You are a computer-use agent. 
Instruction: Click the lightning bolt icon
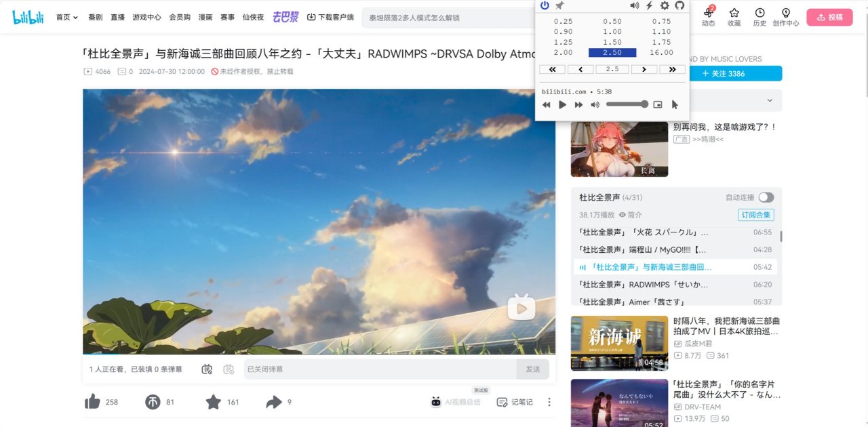click(x=649, y=5)
